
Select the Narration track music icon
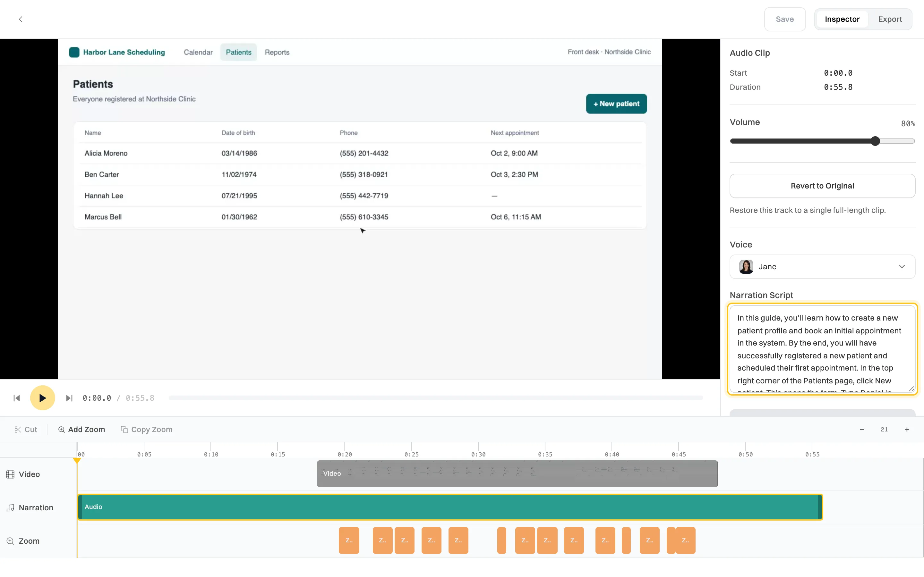point(10,507)
